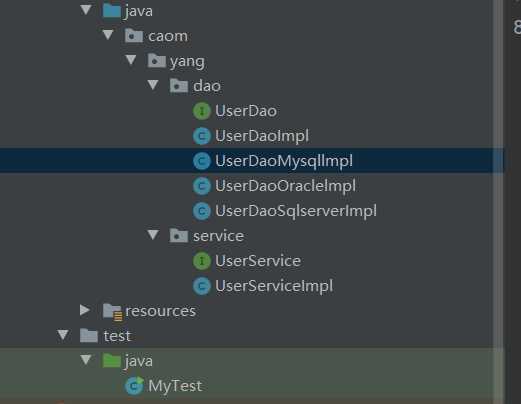This screenshot has height=404, width=521.
Task: Select the UserServiceImpl file label
Action: (274, 286)
